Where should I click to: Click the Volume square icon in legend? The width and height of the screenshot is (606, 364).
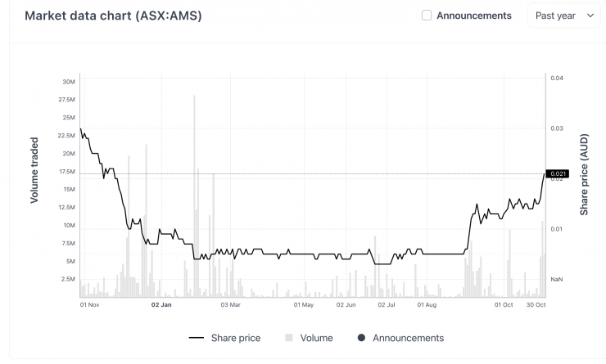click(288, 338)
